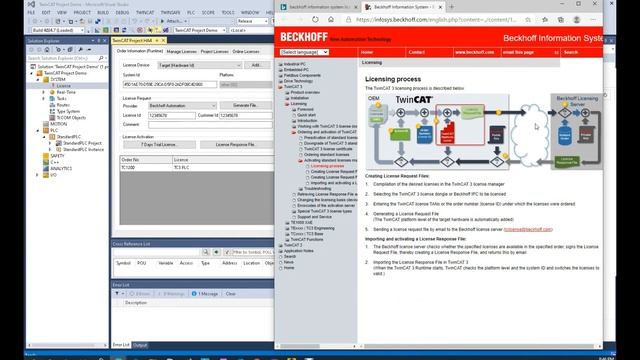The width and height of the screenshot is (640, 360).
Task: Click the home icon in Solution Explorer toolbar
Action: tap(47, 49)
